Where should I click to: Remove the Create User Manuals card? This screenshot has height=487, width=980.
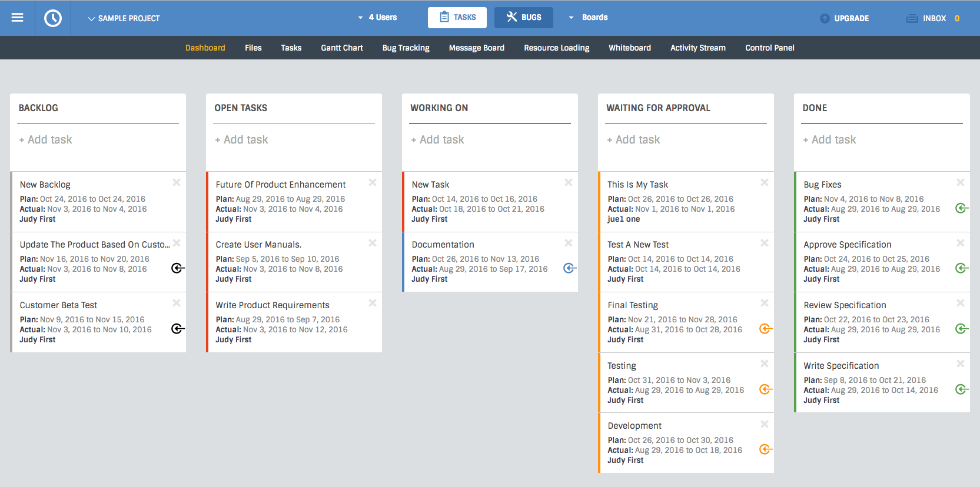click(x=373, y=243)
